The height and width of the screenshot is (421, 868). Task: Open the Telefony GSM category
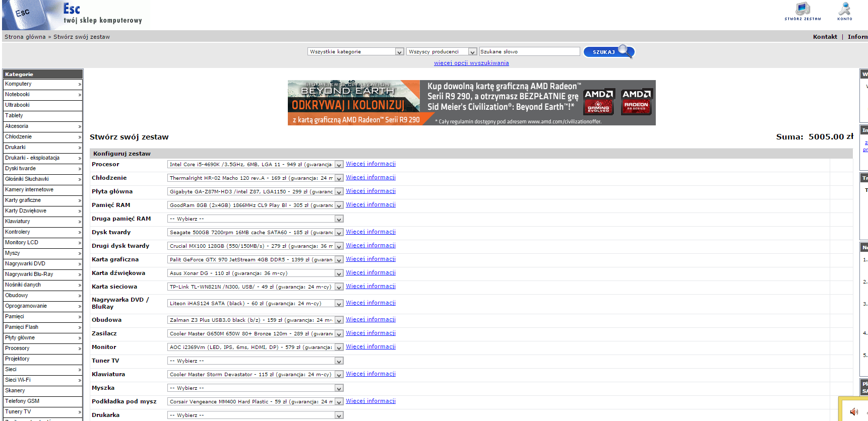(43, 401)
